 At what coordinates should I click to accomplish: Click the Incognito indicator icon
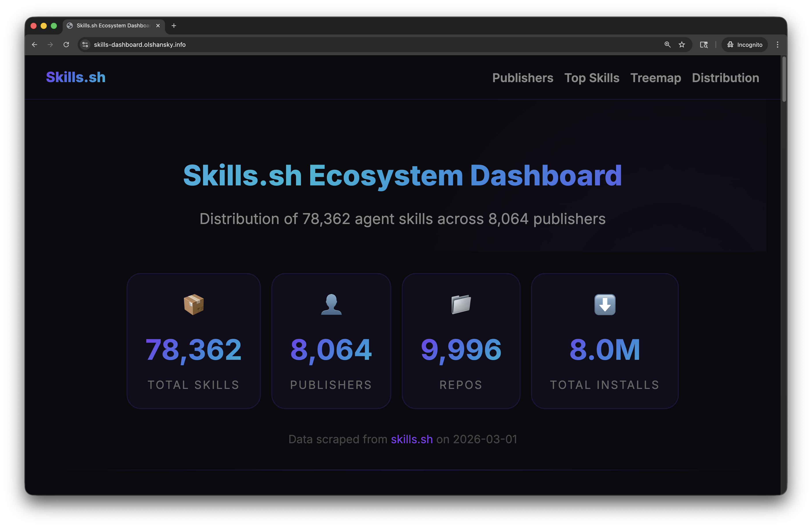(730, 44)
